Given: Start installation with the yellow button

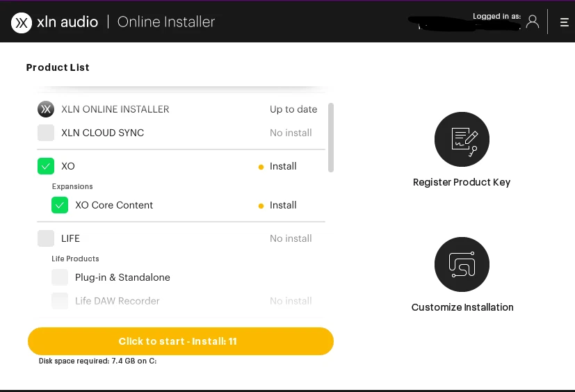Looking at the screenshot, I should 181,341.
